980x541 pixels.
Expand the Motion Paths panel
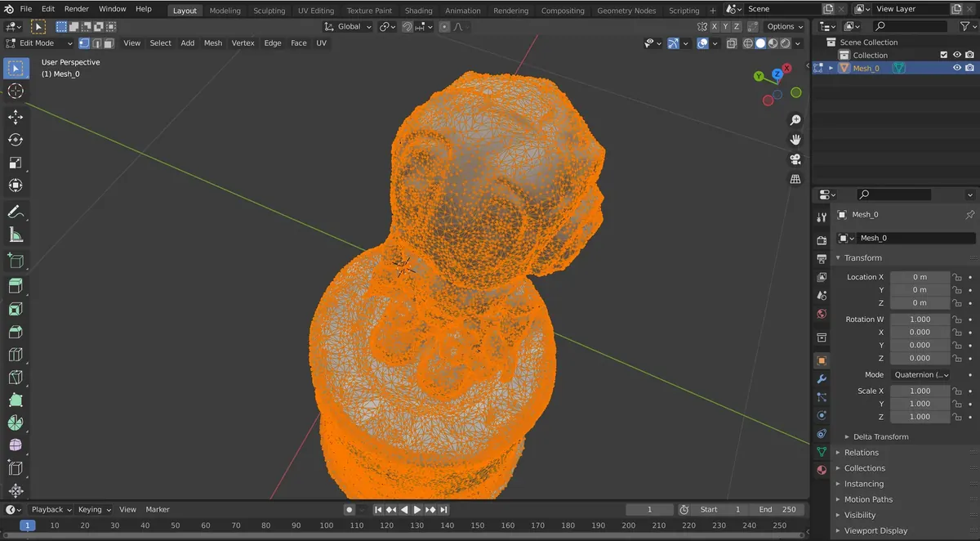[x=868, y=499]
